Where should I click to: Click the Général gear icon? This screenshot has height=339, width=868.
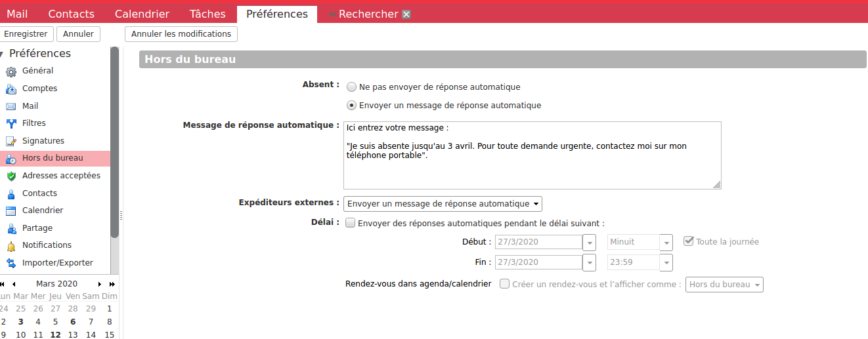[x=11, y=71]
